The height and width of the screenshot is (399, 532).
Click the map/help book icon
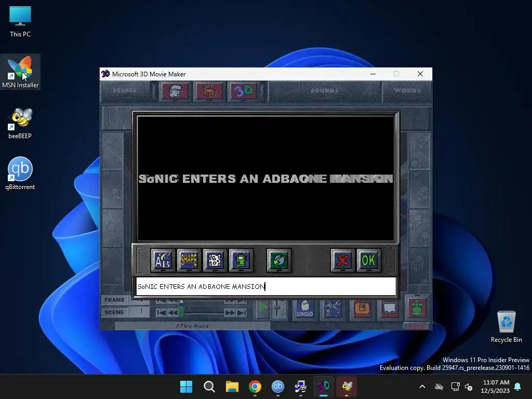tap(390, 309)
